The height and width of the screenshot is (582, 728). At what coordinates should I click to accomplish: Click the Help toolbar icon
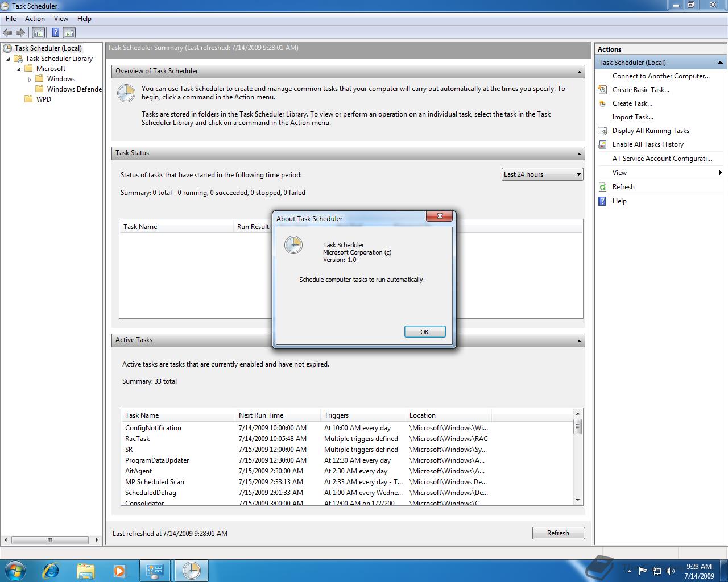coord(55,33)
